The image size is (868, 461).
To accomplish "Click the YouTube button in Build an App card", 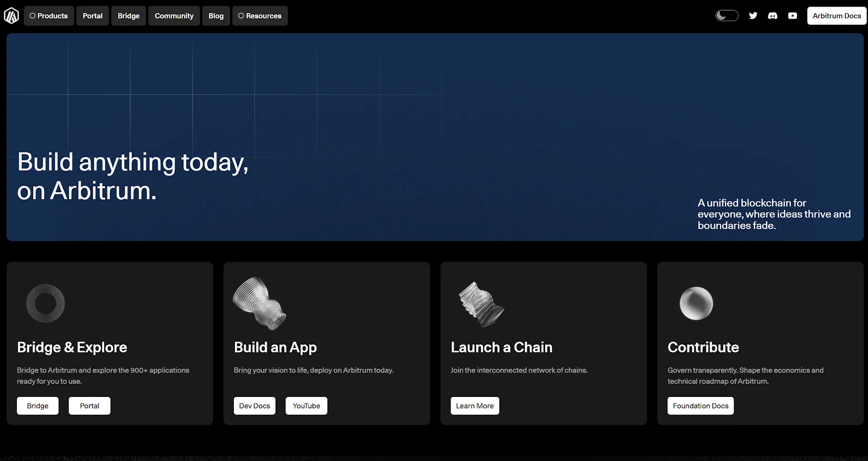I will [x=307, y=406].
